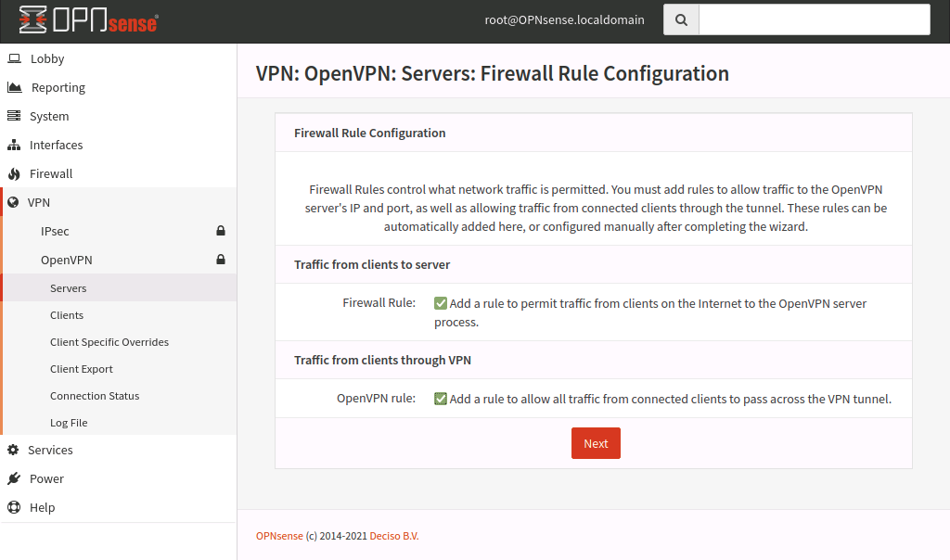Expand the System menu
This screenshot has width=950, height=560.
(x=48, y=116)
